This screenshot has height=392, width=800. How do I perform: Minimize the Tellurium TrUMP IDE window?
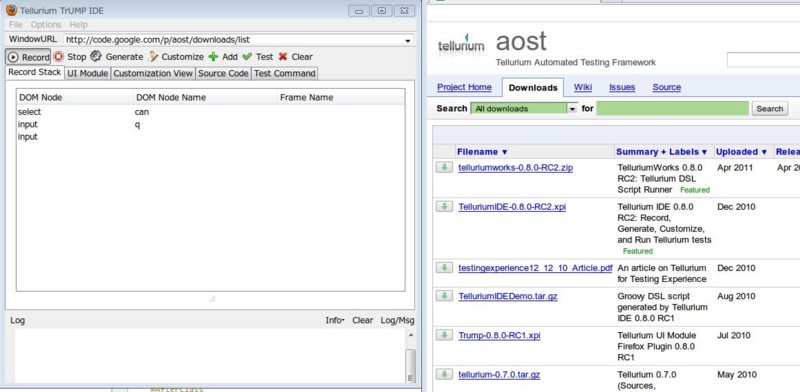pos(359,11)
